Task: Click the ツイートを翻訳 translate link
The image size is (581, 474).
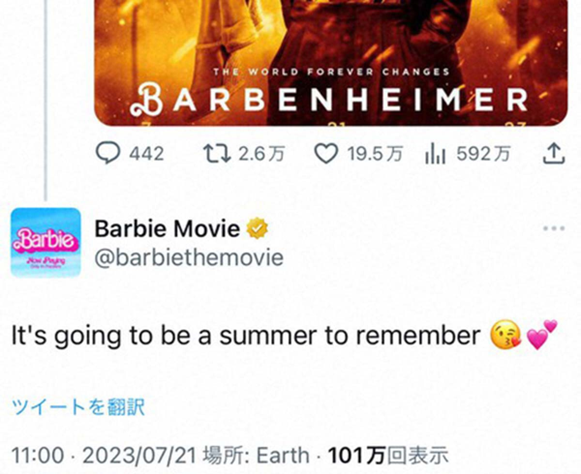Action: pyautogui.click(x=78, y=407)
